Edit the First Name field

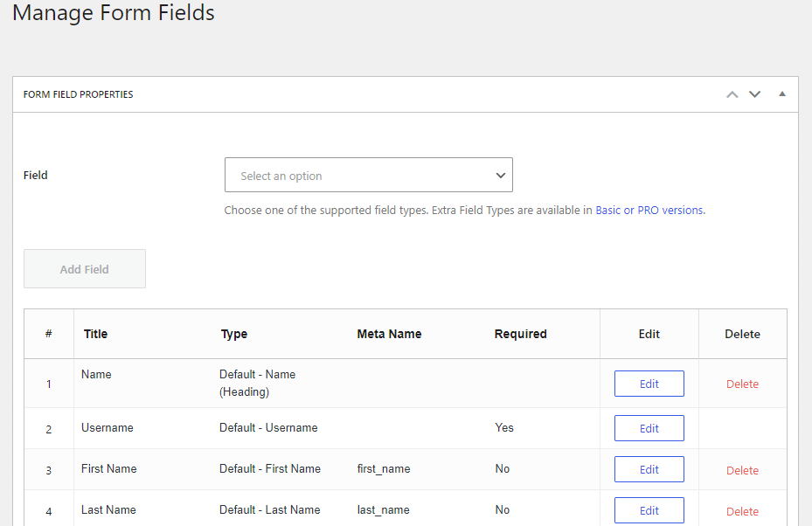click(649, 469)
